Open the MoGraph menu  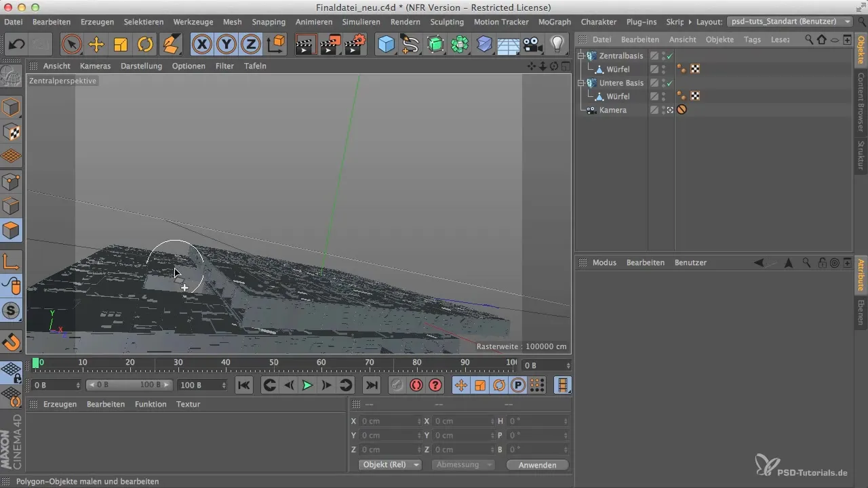click(x=555, y=22)
